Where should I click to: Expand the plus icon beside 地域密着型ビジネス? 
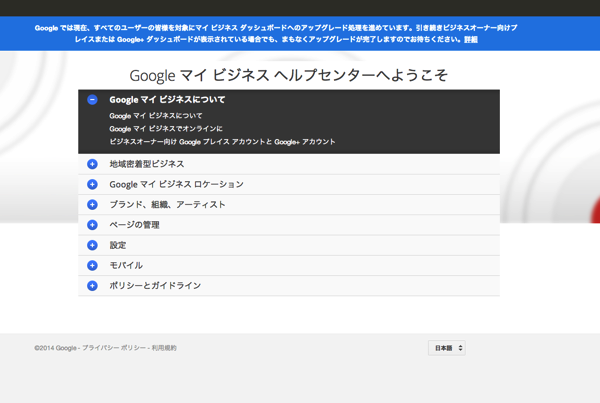[92, 164]
